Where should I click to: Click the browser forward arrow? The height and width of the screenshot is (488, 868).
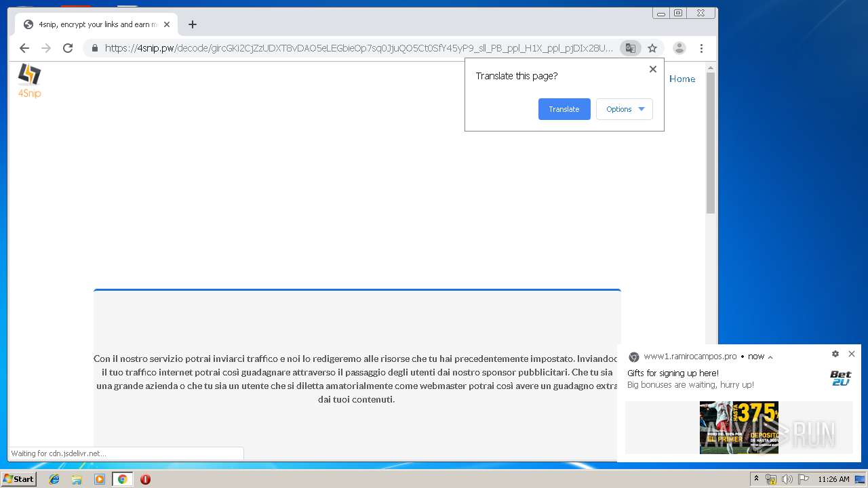46,48
